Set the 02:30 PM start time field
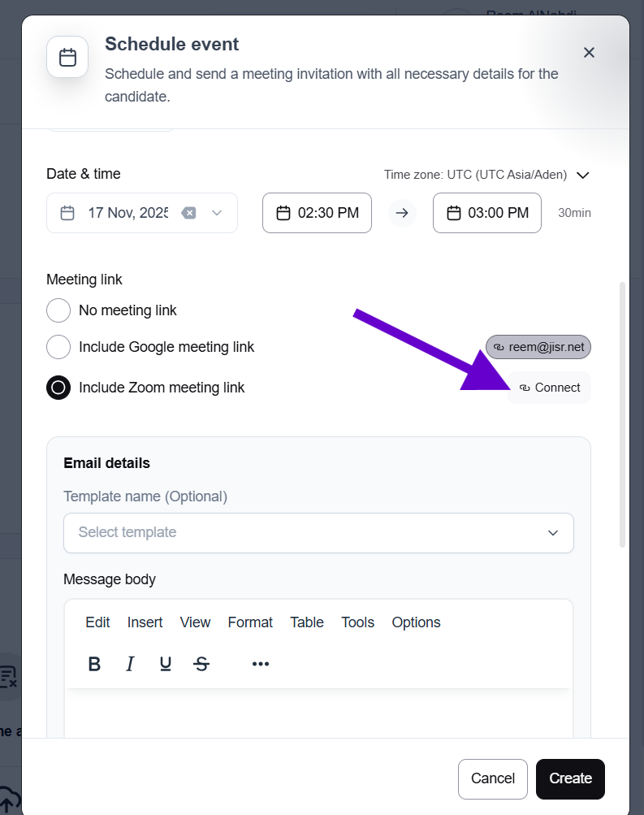Screen dimensions: 644x815 pos(317,213)
